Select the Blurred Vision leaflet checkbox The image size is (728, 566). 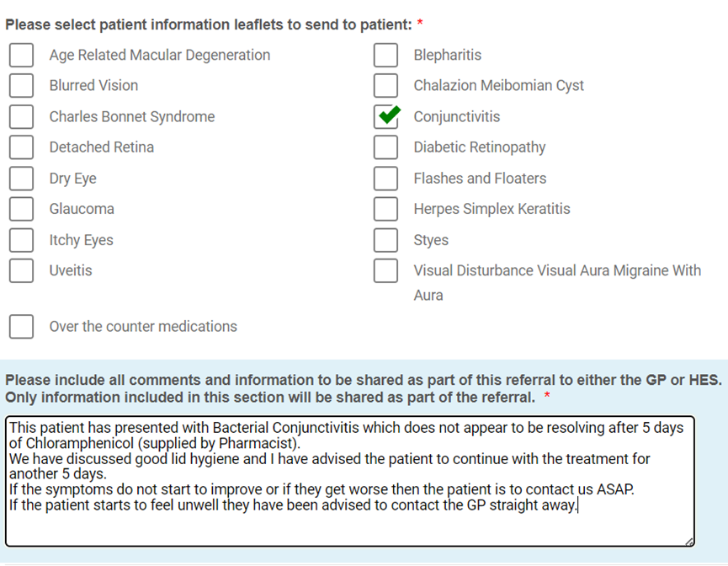click(x=21, y=86)
